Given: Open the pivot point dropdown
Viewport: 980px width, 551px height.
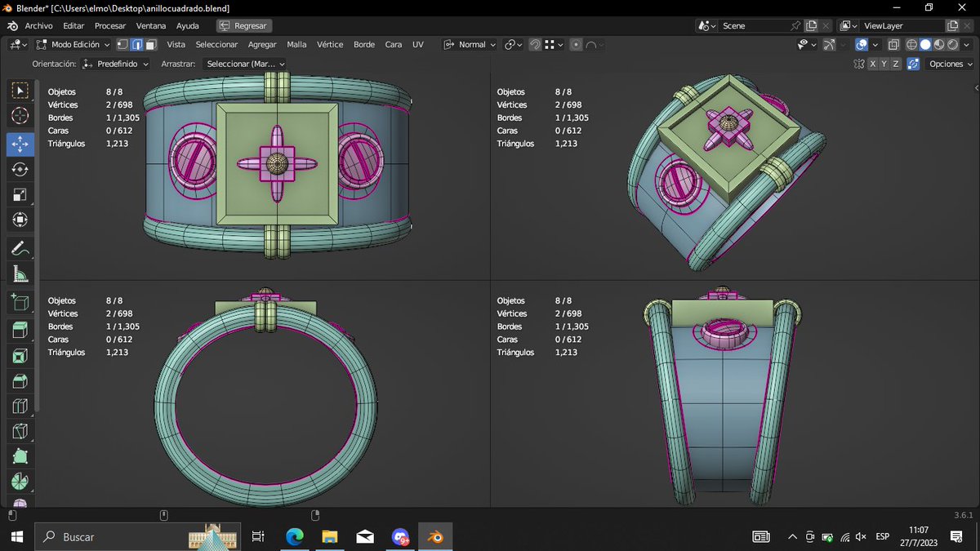Looking at the screenshot, I should (x=514, y=45).
